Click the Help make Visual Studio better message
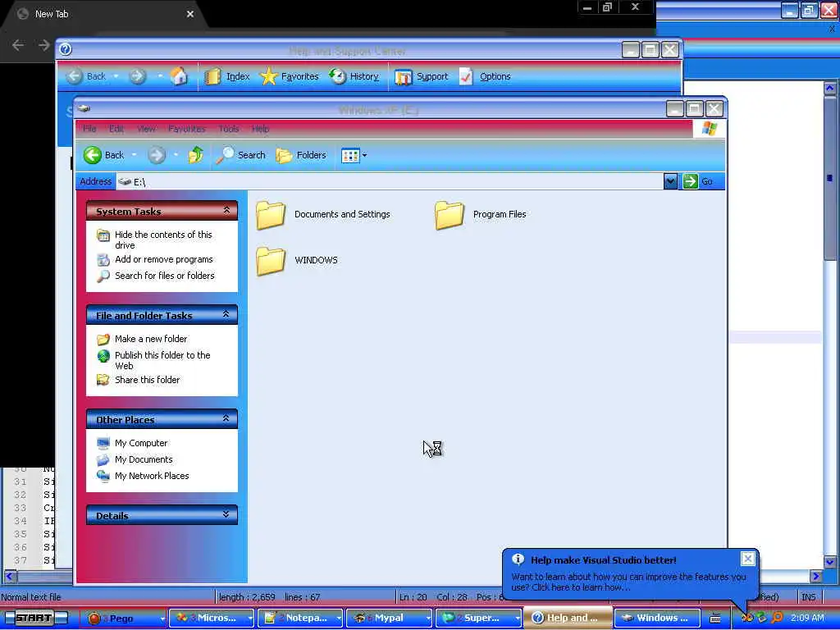Screen dimensions: 840x630 (x=628, y=582)
